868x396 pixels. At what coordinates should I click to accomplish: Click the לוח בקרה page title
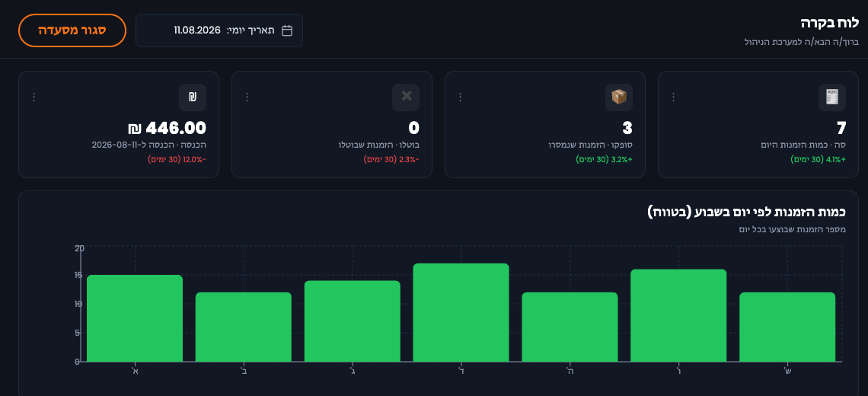pos(829,23)
